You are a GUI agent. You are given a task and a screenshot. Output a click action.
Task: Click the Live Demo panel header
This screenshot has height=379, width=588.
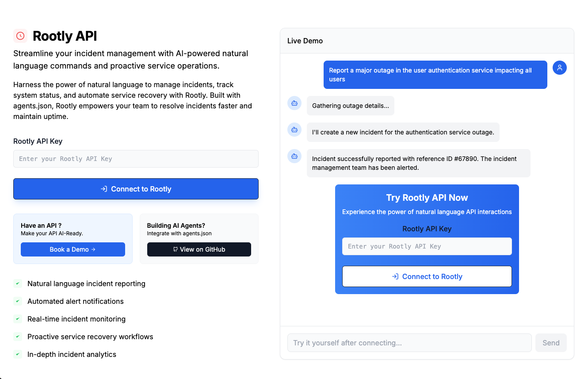pos(427,41)
